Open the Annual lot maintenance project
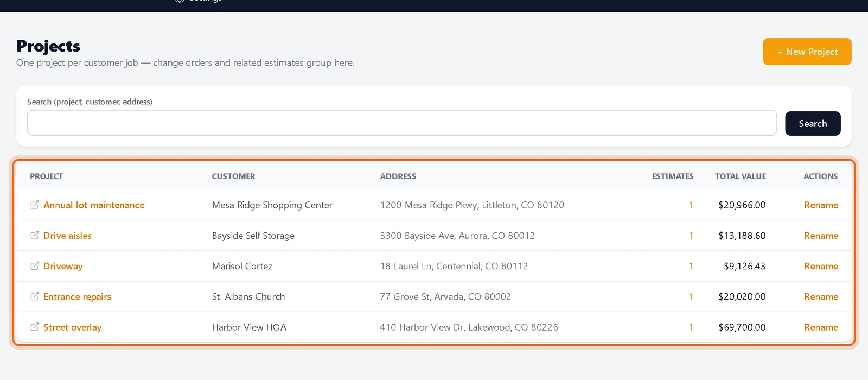868x380 pixels. [94, 205]
